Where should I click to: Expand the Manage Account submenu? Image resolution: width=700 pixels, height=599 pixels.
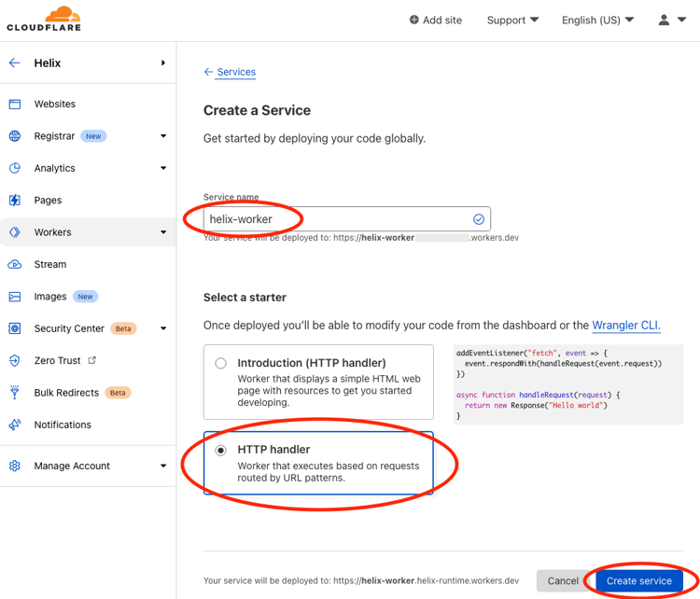click(163, 466)
